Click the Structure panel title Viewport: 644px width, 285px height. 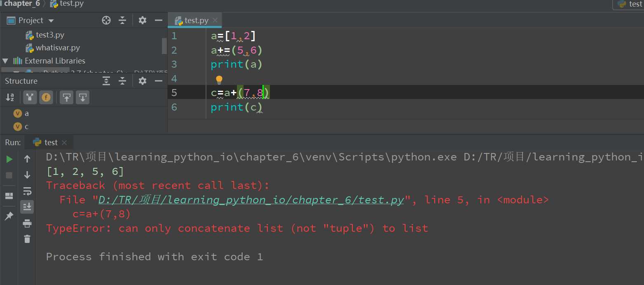pyautogui.click(x=21, y=81)
